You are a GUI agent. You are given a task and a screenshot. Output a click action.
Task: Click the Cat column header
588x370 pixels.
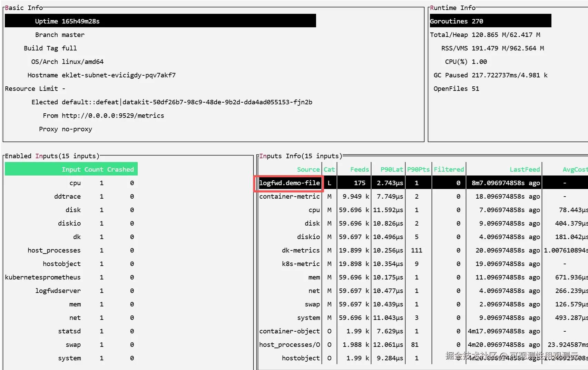[329, 169]
